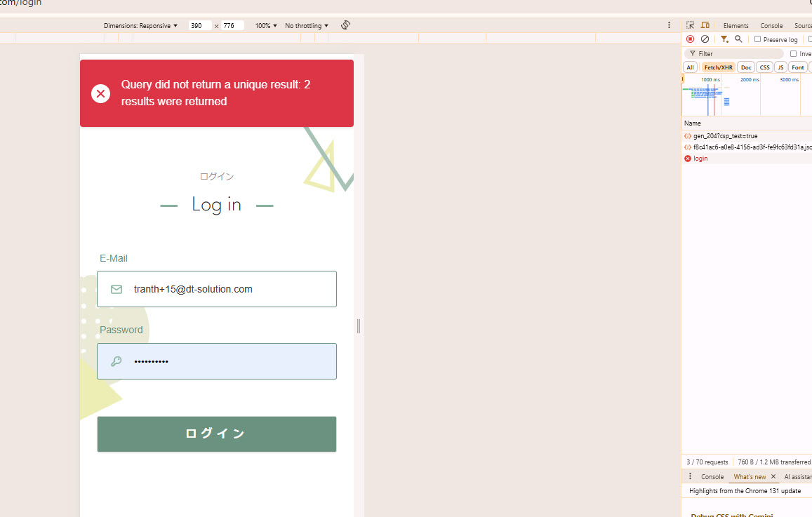The image size is (812, 517).
Task: Clear the network log
Action: click(x=705, y=39)
